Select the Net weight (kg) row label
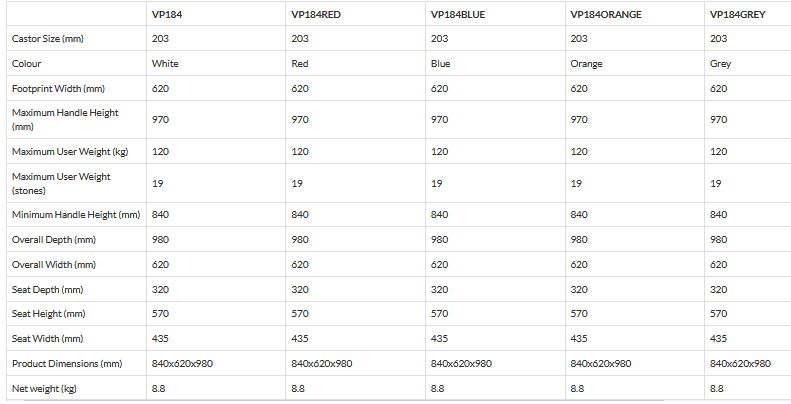The image size is (791, 404). coord(44,387)
